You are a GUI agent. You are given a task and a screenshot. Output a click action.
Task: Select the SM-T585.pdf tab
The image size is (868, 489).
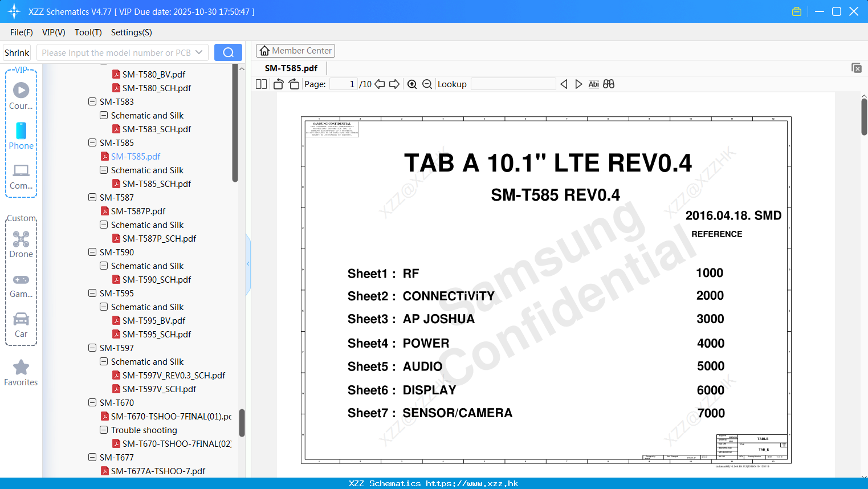291,68
